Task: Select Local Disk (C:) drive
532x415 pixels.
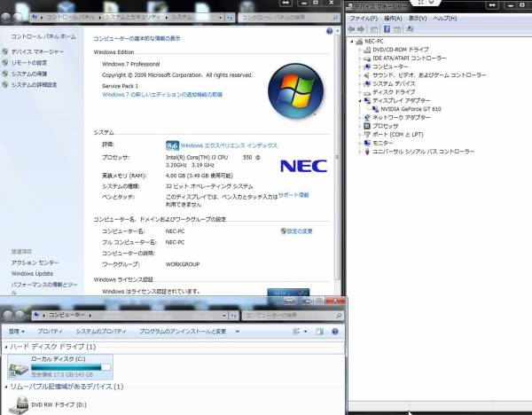Action: (x=60, y=367)
